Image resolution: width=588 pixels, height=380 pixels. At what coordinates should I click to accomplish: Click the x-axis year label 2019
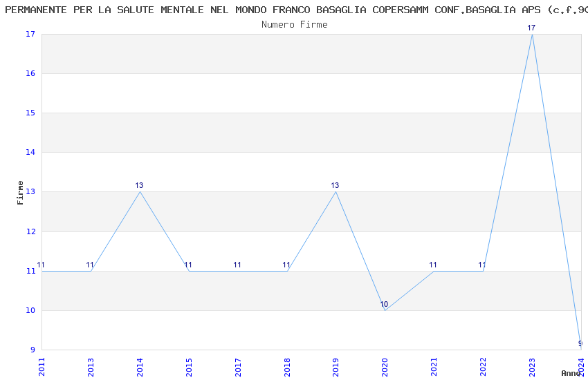pos(336,367)
